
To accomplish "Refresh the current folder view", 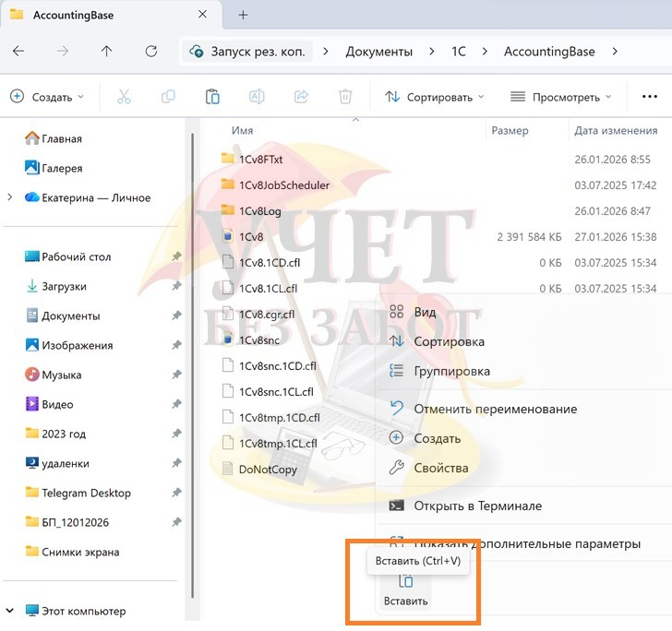I will click(151, 52).
